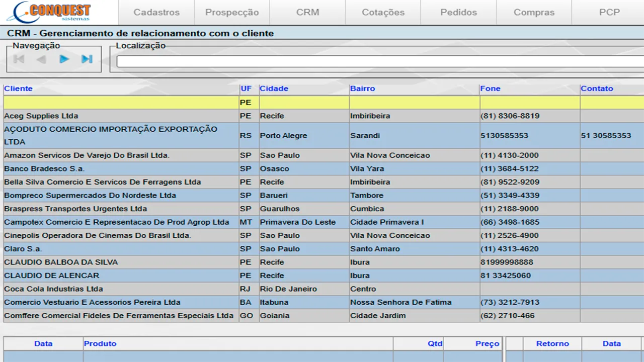Open the CRM menu

pos(308,12)
